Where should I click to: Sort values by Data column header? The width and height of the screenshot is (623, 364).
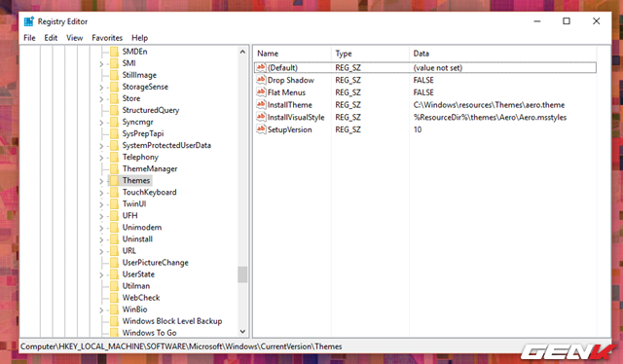pos(502,54)
